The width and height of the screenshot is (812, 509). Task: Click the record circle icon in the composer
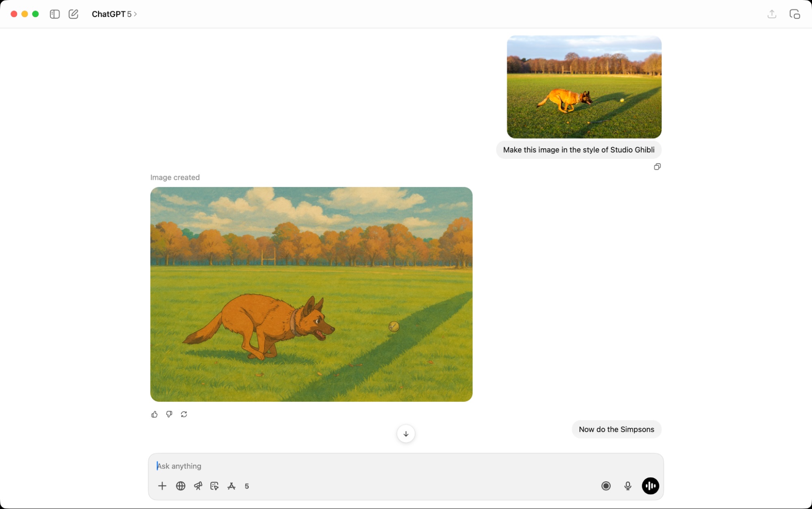point(606,486)
